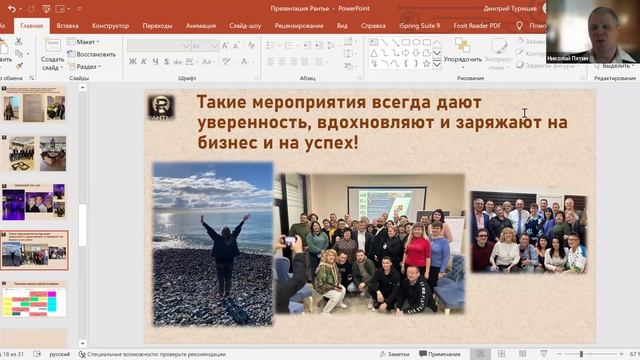
Task: Toggle Заметки notes pane
Action: [394, 354]
